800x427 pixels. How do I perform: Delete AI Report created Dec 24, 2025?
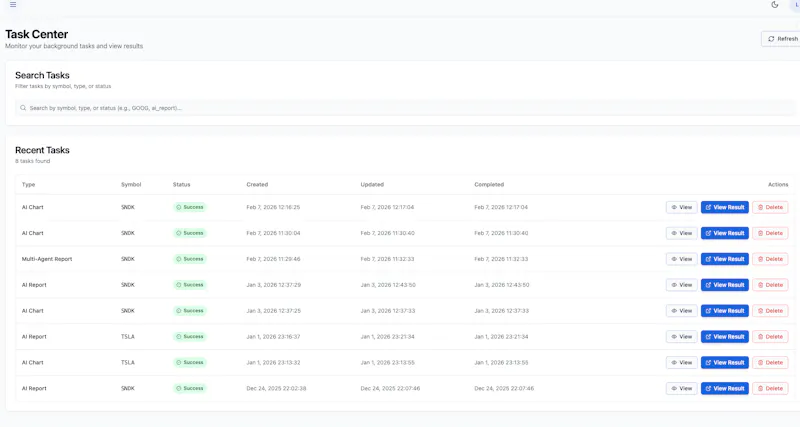(770, 388)
